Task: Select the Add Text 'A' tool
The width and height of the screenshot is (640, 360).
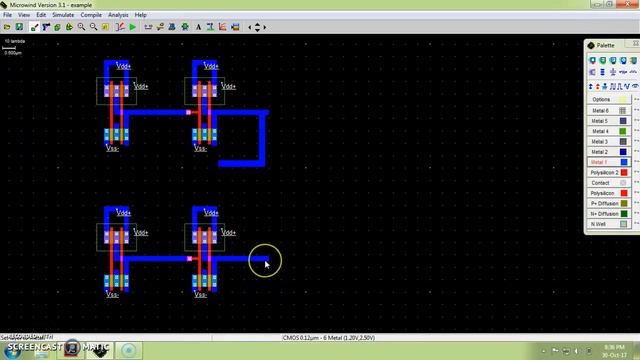Action: [198, 27]
